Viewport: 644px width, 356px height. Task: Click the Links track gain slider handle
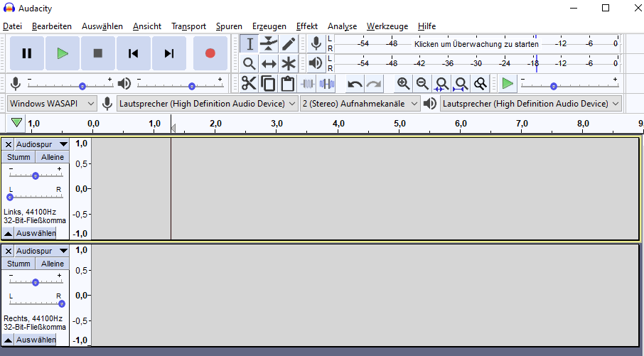click(x=36, y=176)
